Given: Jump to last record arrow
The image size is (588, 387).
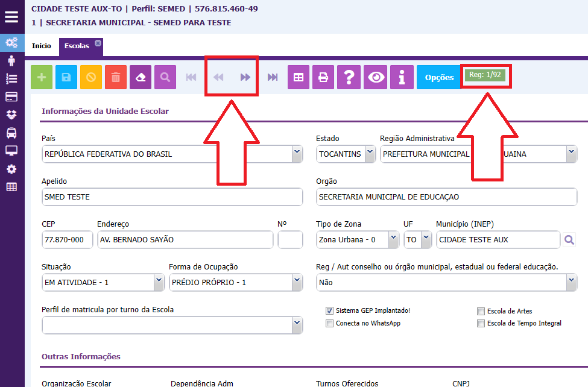Looking at the screenshot, I should pos(273,77).
